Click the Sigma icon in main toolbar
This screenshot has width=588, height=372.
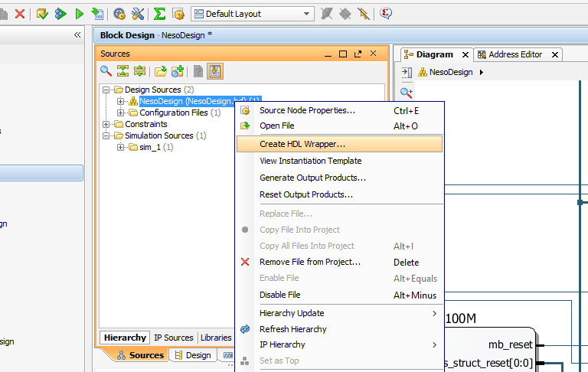pos(159,14)
